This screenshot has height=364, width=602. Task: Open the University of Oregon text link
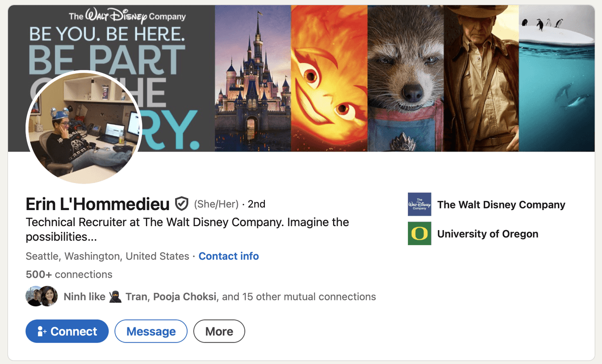click(x=488, y=234)
